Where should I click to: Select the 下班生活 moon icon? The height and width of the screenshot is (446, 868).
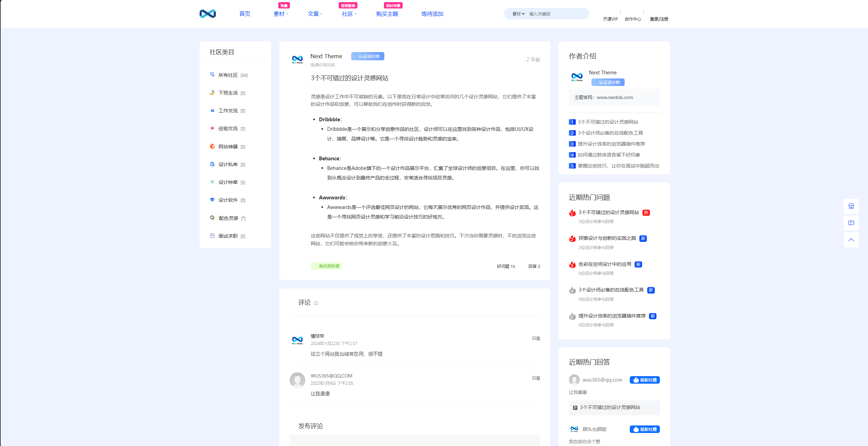click(212, 92)
